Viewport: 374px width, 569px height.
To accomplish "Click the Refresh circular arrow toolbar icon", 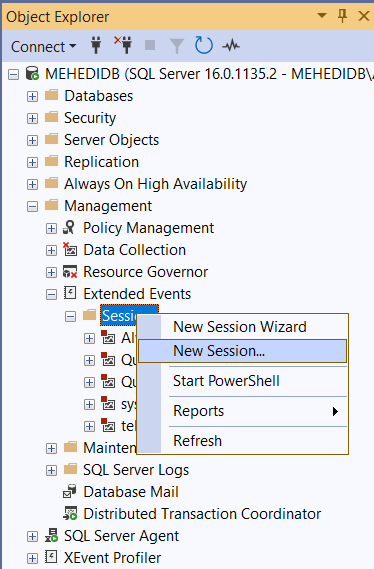I will pyautogui.click(x=204, y=45).
